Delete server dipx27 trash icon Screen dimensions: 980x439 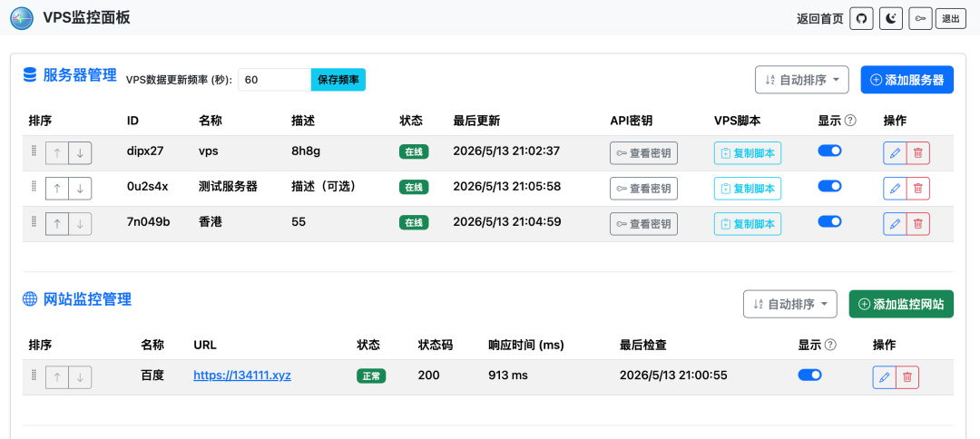point(918,153)
